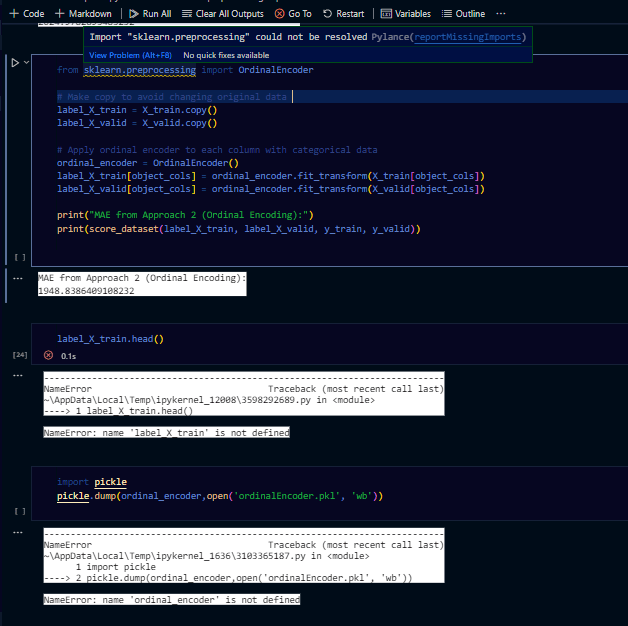
Task: Clear All Outputs in notebook
Action: coord(223,14)
